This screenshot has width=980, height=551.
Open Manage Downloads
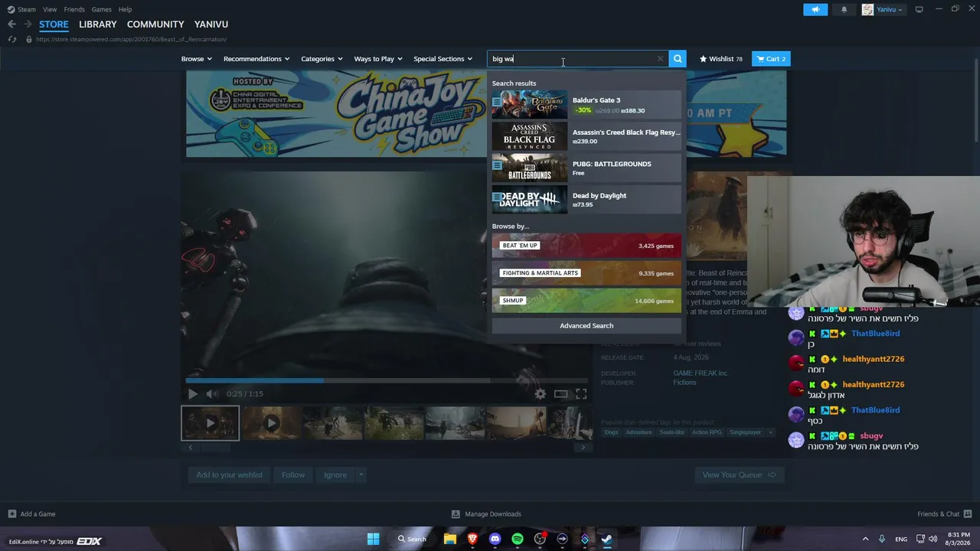click(486, 514)
